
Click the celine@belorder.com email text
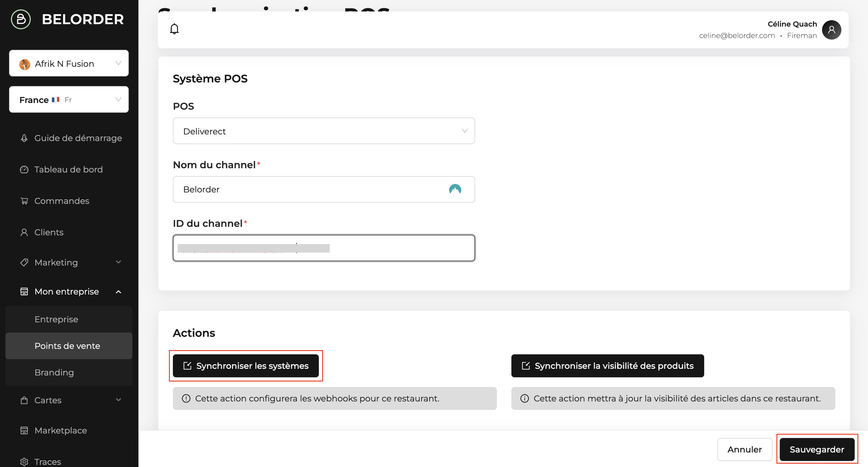point(737,36)
